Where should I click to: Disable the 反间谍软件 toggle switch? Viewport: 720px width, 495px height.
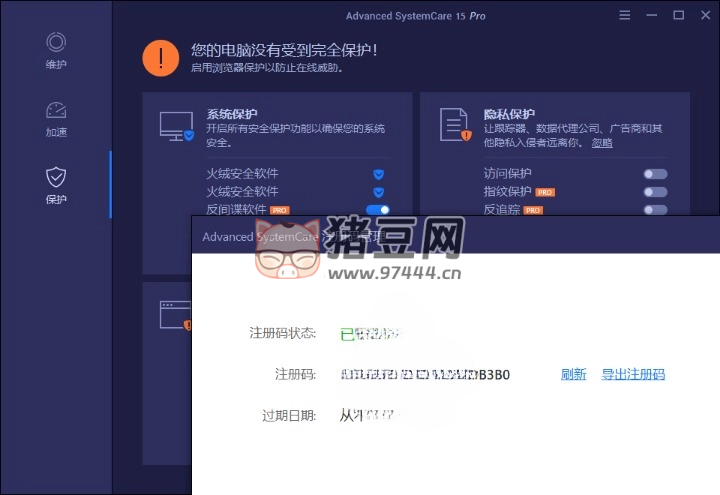pyautogui.click(x=378, y=210)
